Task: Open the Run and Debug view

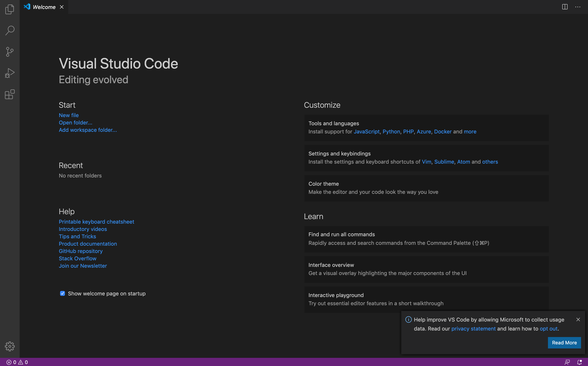Action: (x=10, y=73)
